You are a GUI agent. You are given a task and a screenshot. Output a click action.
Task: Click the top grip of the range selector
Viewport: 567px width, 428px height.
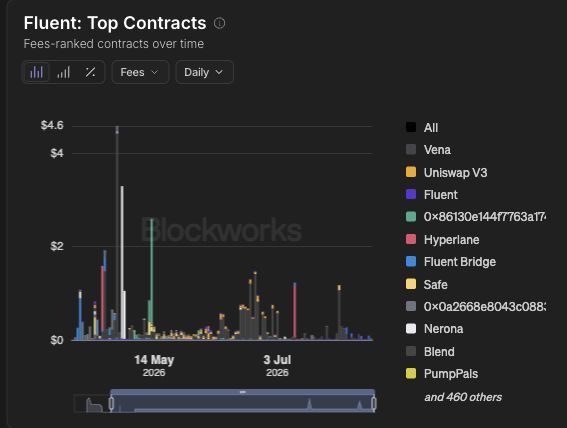pos(243,392)
